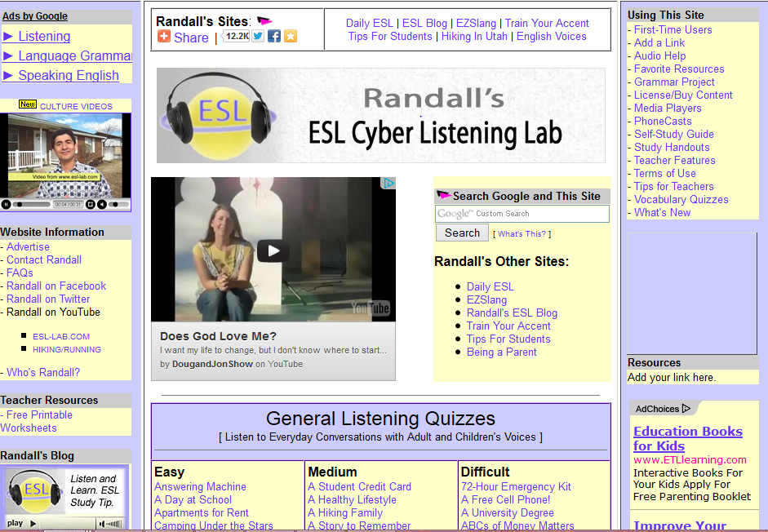Click the star bookmark share icon
Image resolution: width=768 pixels, height=532 pixels.
291,37
